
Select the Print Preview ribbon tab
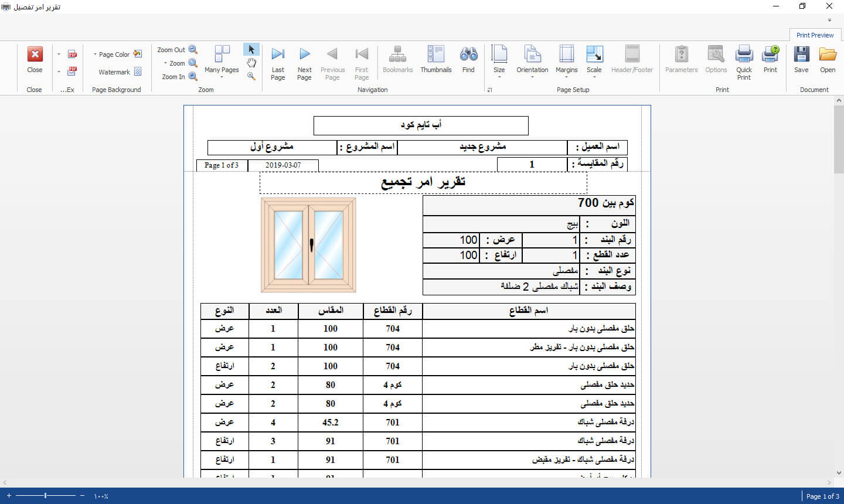[x=815, y=35]
